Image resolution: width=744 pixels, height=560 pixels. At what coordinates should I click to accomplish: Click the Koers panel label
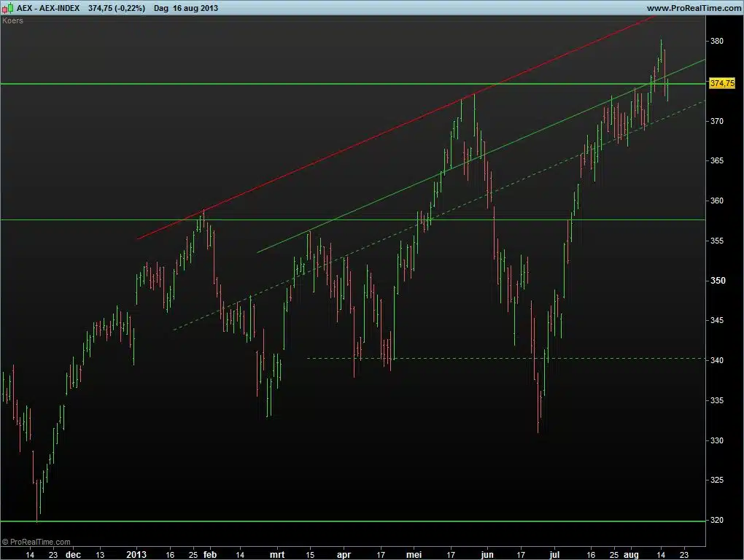point(13,20)
